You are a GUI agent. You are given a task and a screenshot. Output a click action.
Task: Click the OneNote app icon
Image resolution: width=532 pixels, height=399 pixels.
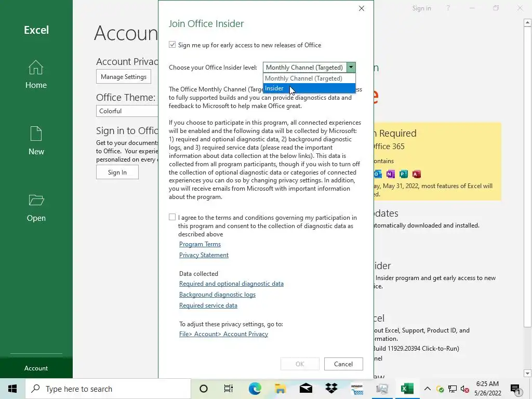pyautogui.click(x=391, y=174)
